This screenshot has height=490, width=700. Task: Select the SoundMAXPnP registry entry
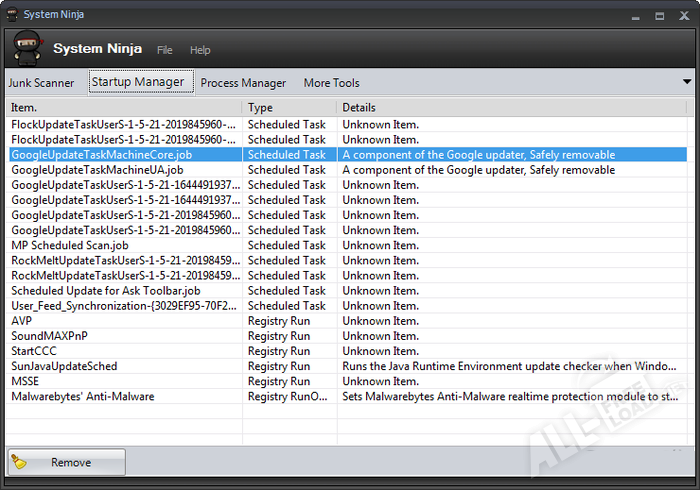(x=50, y=336)
